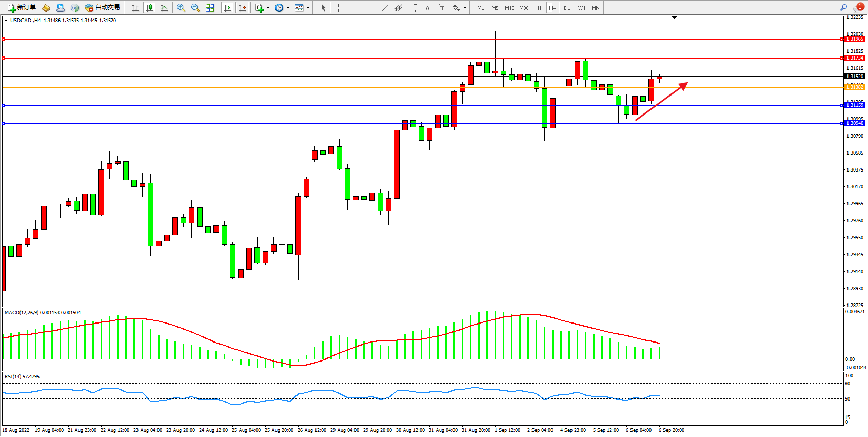Image resolution: width=868 pixels, height=437 pixels.
Task: Click the tile windows icon
Action: pos(210,8)
